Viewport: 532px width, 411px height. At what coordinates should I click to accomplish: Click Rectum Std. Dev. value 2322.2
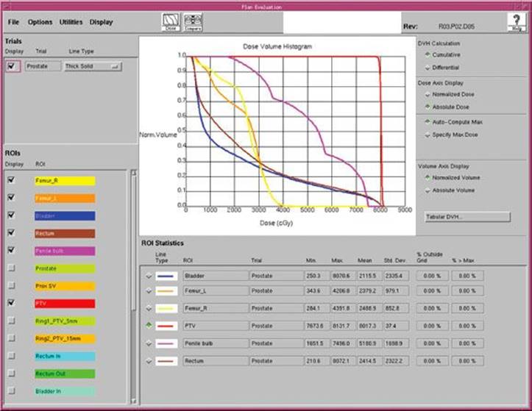(x=396, y=361)
